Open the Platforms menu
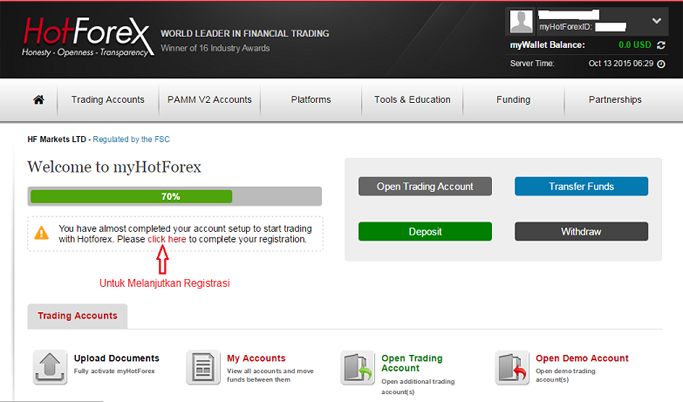Viewport: 683px width, 402px height. [x=311, y=100]
